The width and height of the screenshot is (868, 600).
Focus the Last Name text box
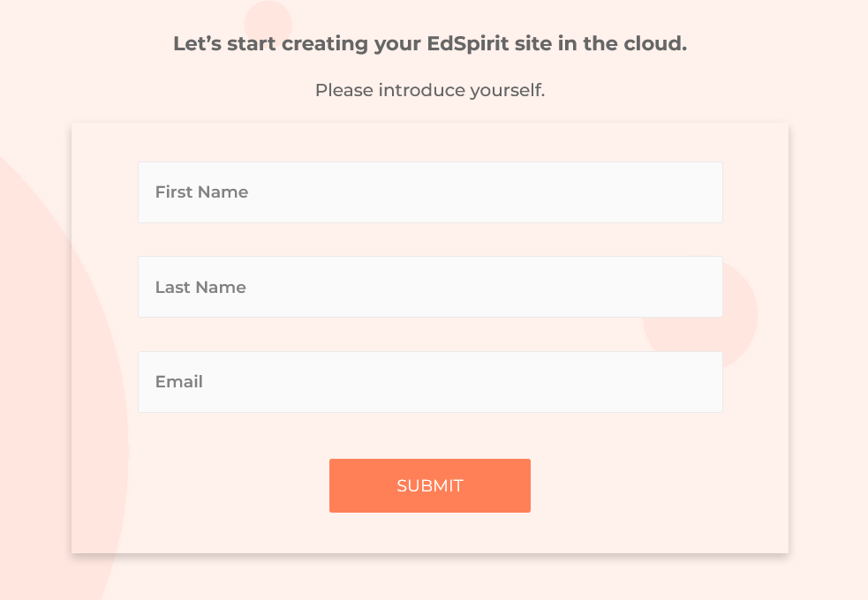click(x=430, y=287)
